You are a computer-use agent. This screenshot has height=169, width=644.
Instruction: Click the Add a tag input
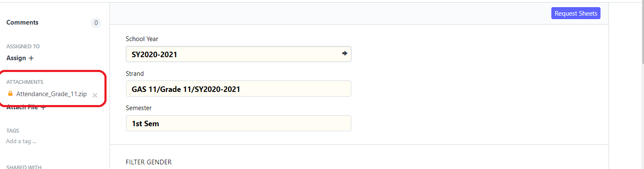click(21, 141)
